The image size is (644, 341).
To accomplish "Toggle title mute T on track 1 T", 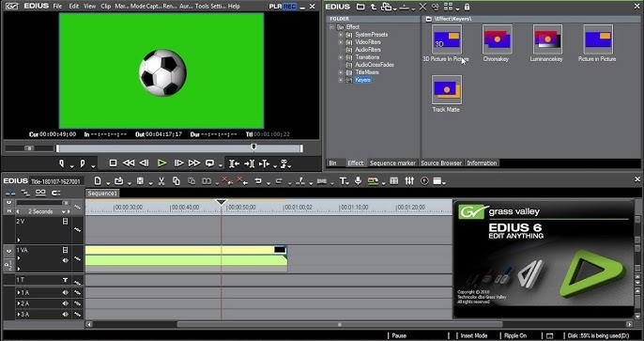I will (65, 280).
